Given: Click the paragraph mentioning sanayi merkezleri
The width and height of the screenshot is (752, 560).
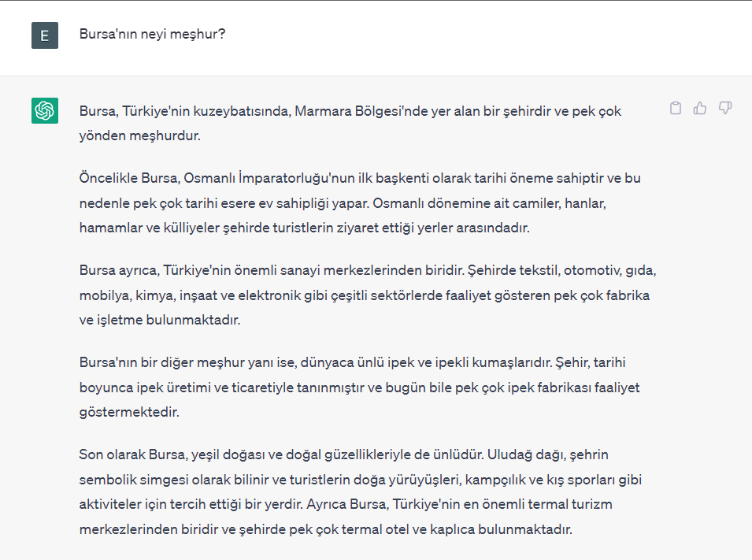Looking at the screenshot, I should [x=354, y=295].
